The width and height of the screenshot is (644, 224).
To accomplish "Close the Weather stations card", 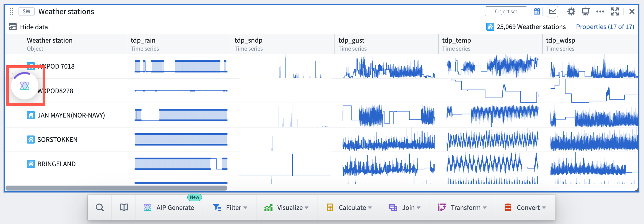I will [x=632, y=12].
